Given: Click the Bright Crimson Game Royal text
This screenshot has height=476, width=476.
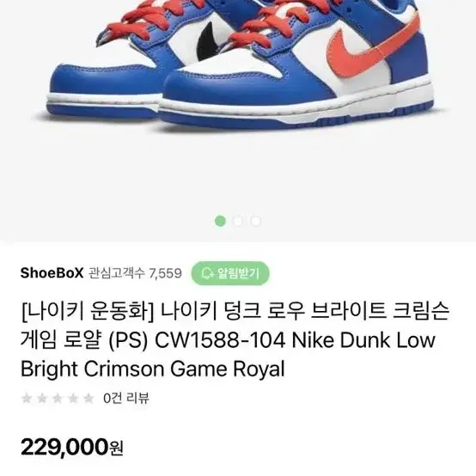Looking at the screenshot, I should click(x=153, y=369).
